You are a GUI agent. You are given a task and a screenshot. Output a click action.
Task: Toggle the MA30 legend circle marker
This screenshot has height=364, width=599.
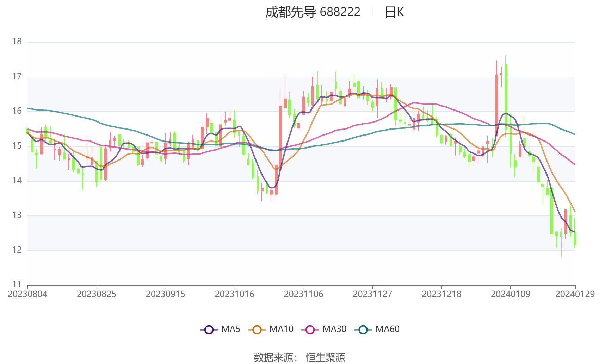click(x=310, y=330)
